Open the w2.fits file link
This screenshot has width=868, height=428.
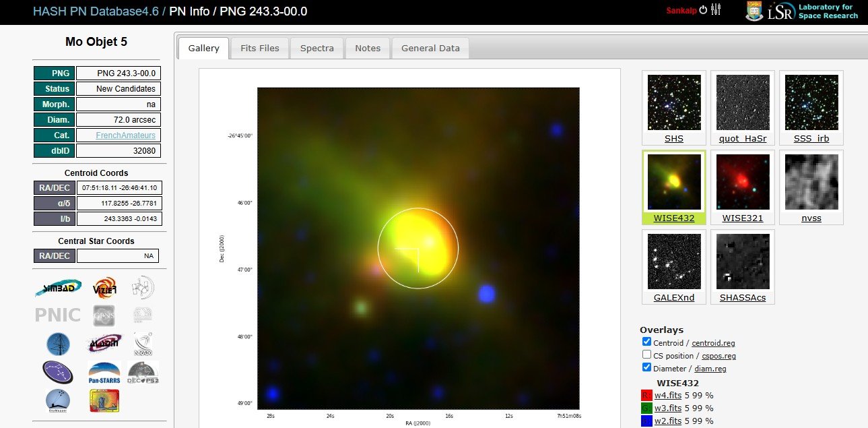668,421
